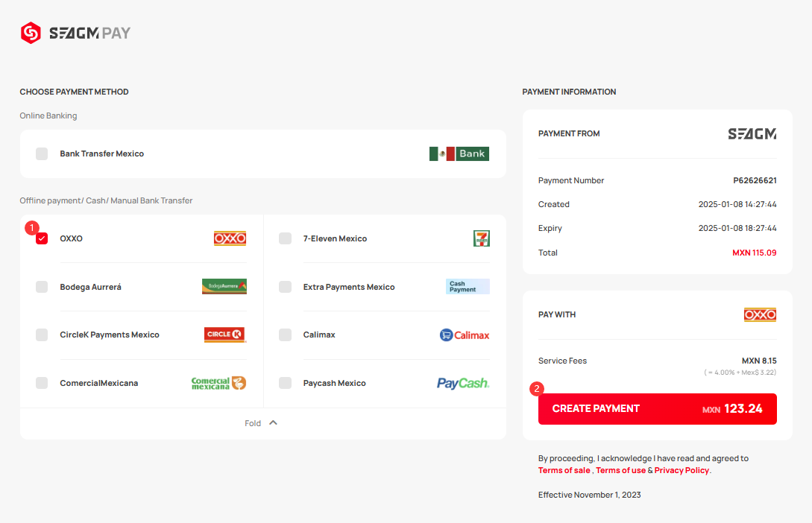Click the OXXO logo in Pay With

pyautogui.click(x=761, y=314)
